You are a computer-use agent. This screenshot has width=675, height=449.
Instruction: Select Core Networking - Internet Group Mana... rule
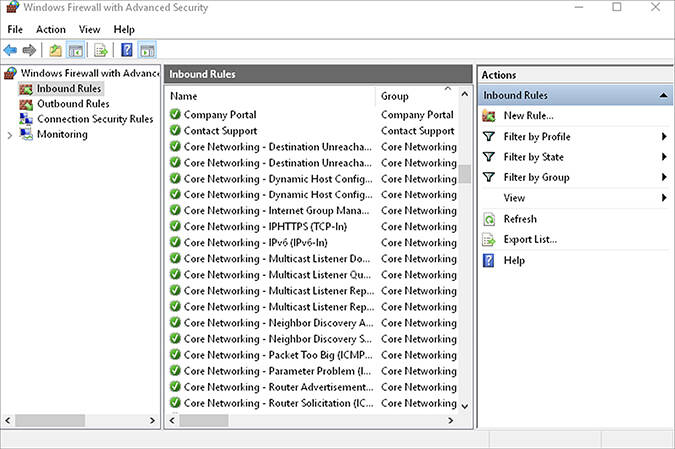click(276, 211)
